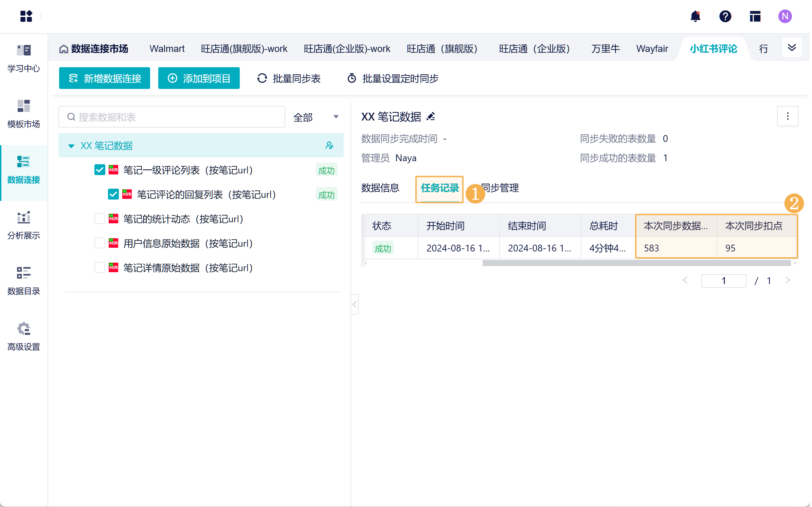Viewport: 812px width, 507px height.
Task: Click the help question mark icon
Action: pyautogui.click(x=725, y=16)
